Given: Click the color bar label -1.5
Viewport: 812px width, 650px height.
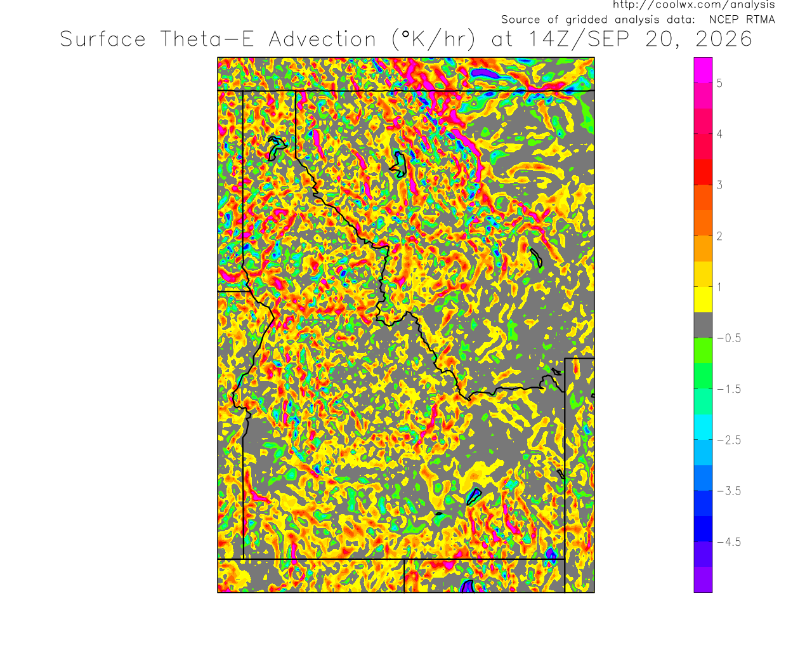Looking at the screenshot, I should coord(729,389).
